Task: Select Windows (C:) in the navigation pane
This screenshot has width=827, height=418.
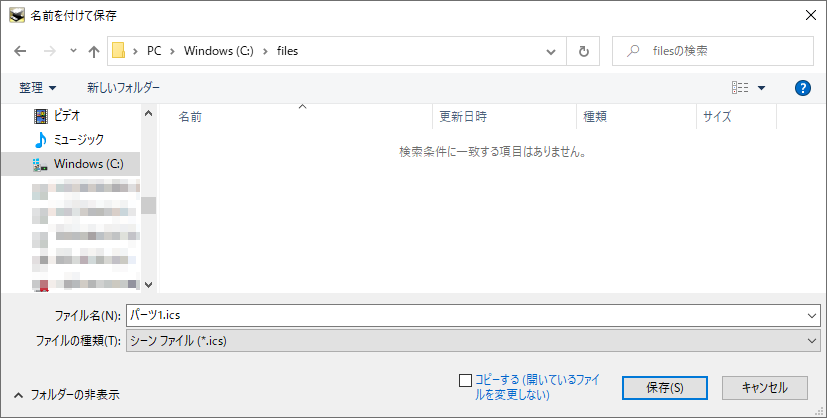Action: tap(71, 164)
